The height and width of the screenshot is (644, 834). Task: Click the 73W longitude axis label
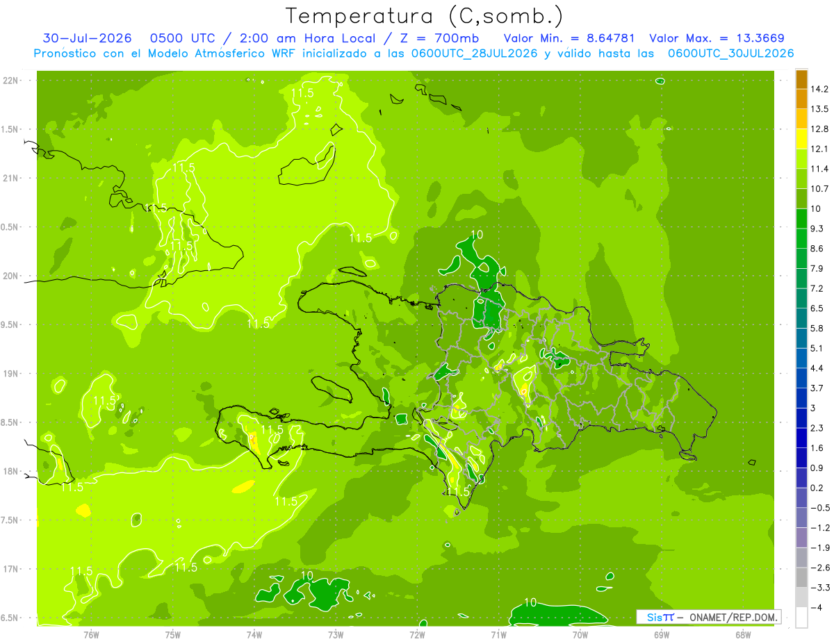pos(336,635)
